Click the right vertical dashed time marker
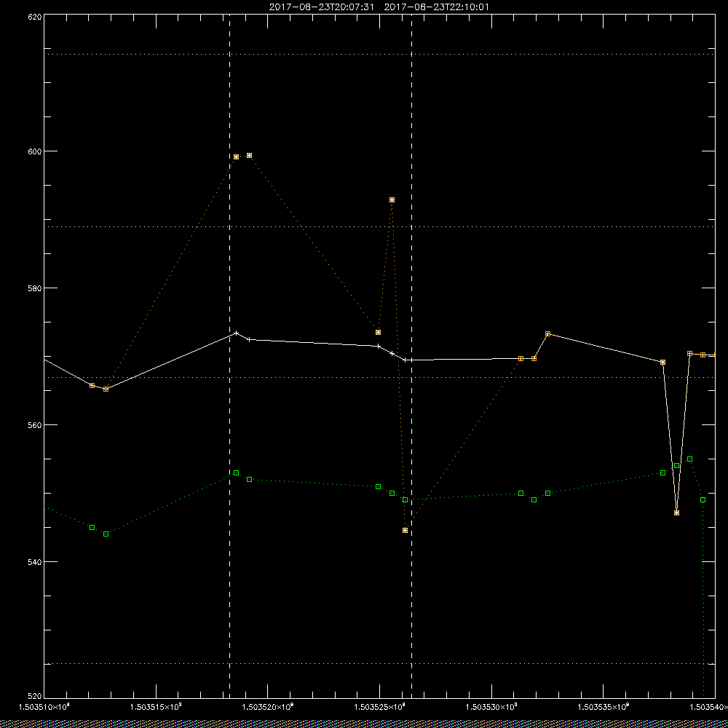 click(x=412, y=356)
